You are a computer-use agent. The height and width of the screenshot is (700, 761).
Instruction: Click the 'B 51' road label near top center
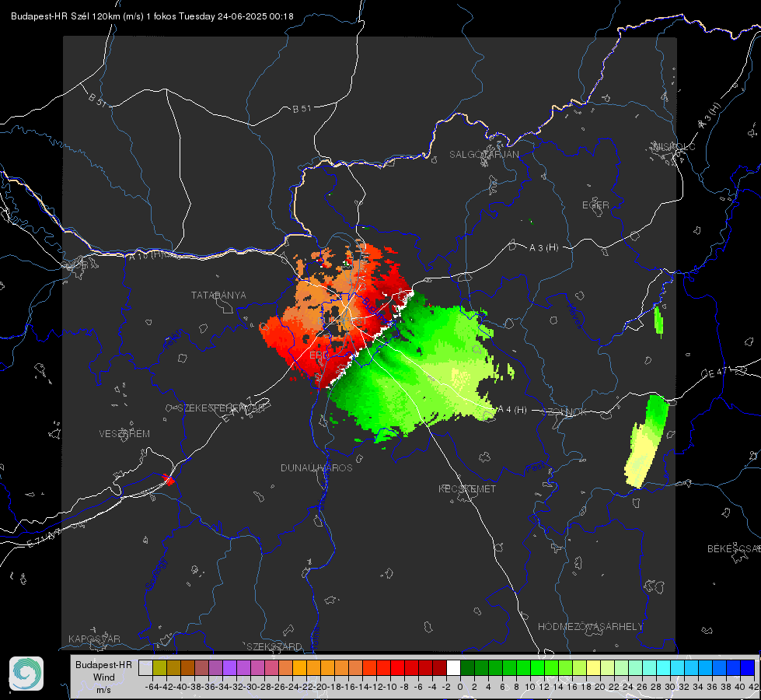[302, 109]
